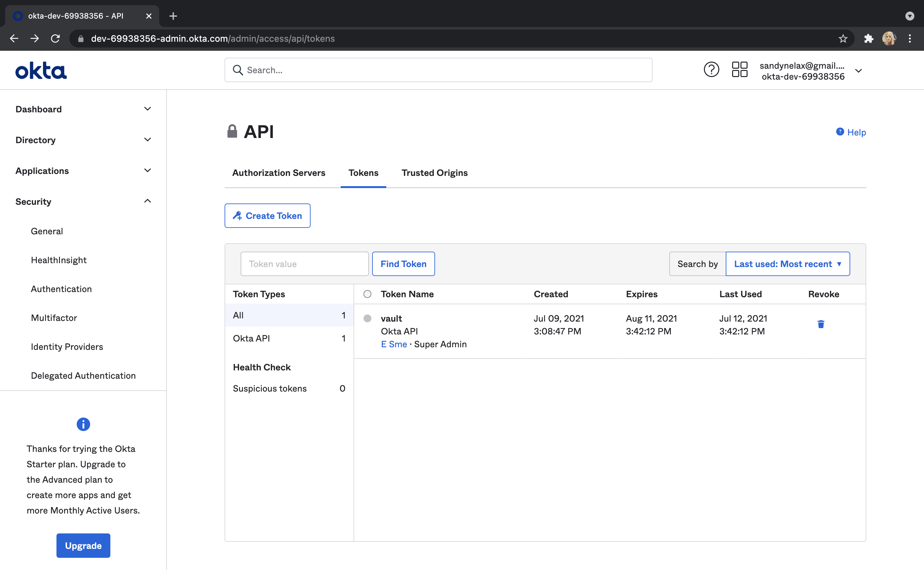Viewport: 924px width, 570px height.
Task: Click the okta logo
Action: point(41,71)
